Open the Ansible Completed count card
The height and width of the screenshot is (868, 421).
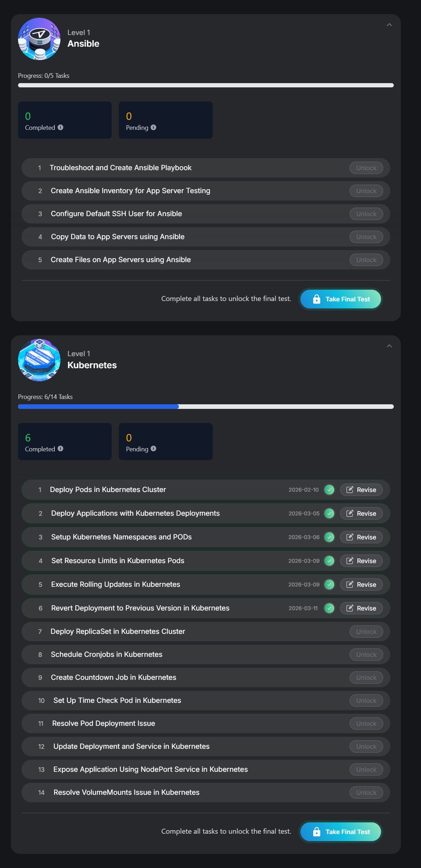tap(65, 120)
